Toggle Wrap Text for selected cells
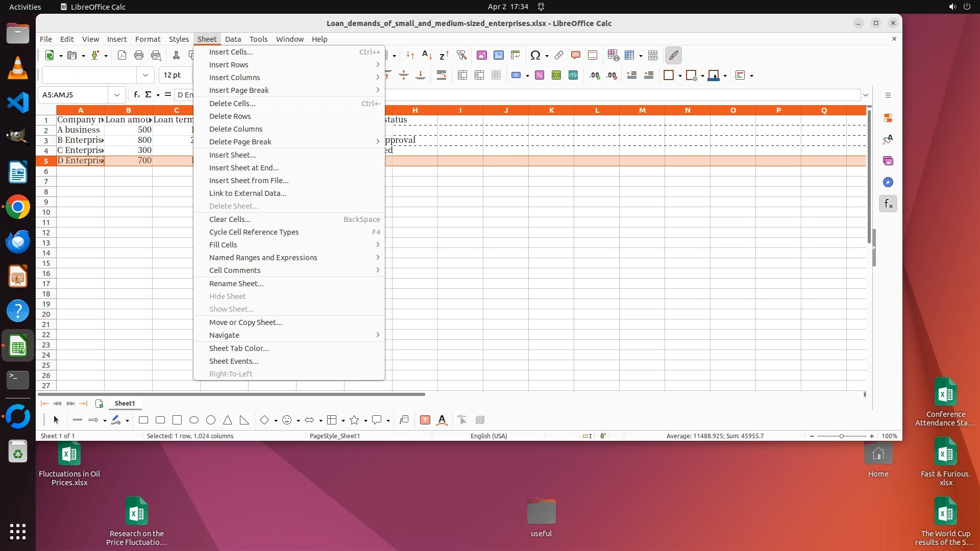Screen dimensions: 980x551 (x=442, y=76)
